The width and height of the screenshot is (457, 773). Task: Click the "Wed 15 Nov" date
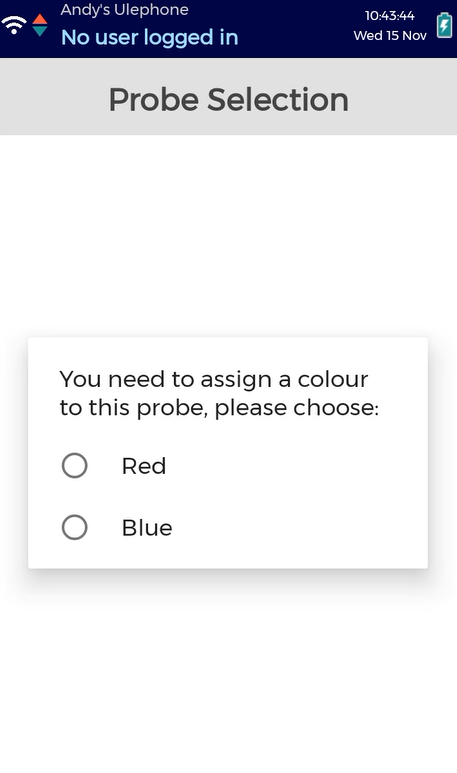coord(390,35)
